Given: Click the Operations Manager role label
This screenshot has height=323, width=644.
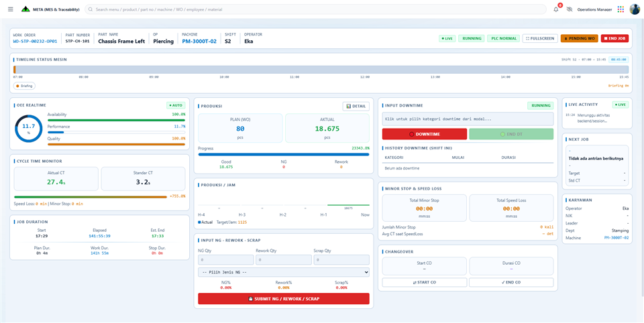Looking at the screenshot, I should coord(594,9).
